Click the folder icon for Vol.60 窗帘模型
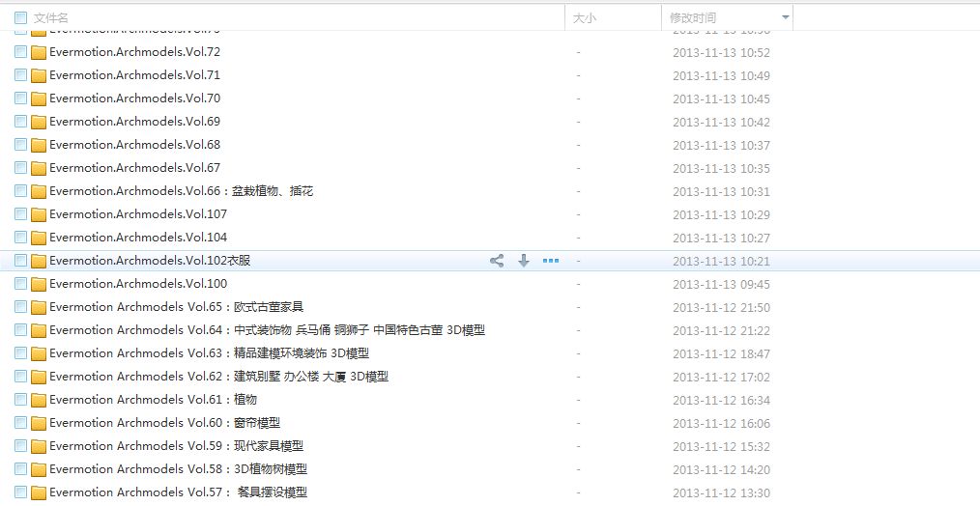The image size is (980, 506). coord(39,423)
